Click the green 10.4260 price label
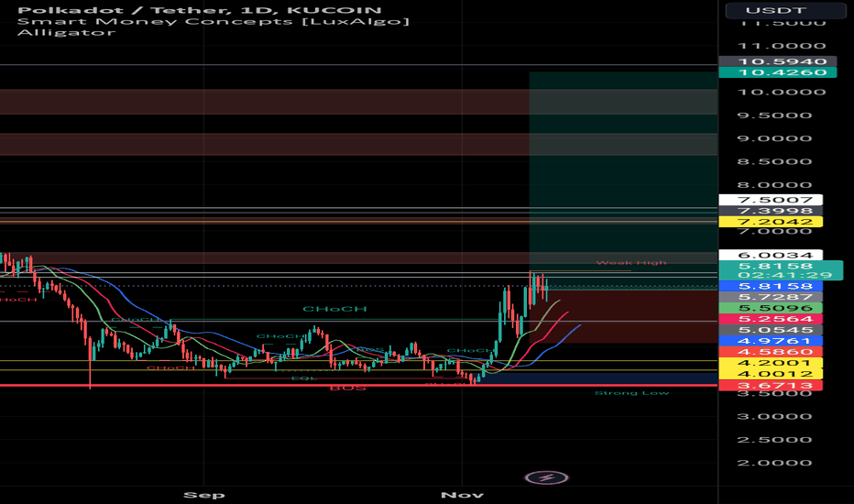Image resolution: width=854 pixels, height=504 pixels. (x=777, y=72)
